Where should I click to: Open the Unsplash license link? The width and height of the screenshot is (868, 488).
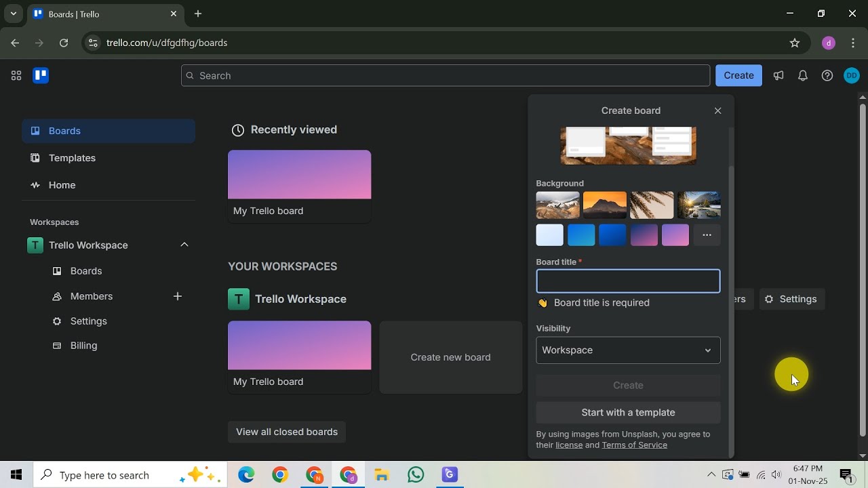tap(569, 445)
